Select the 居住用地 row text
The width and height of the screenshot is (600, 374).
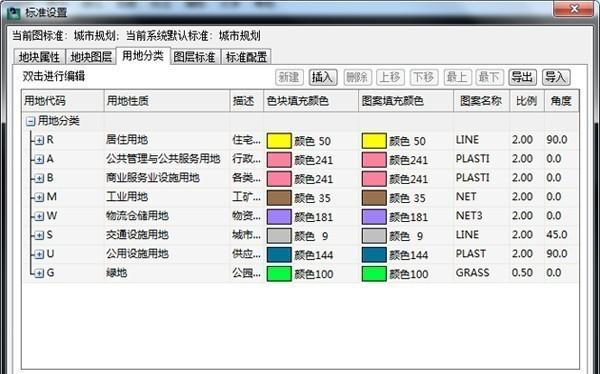point(127,140)
